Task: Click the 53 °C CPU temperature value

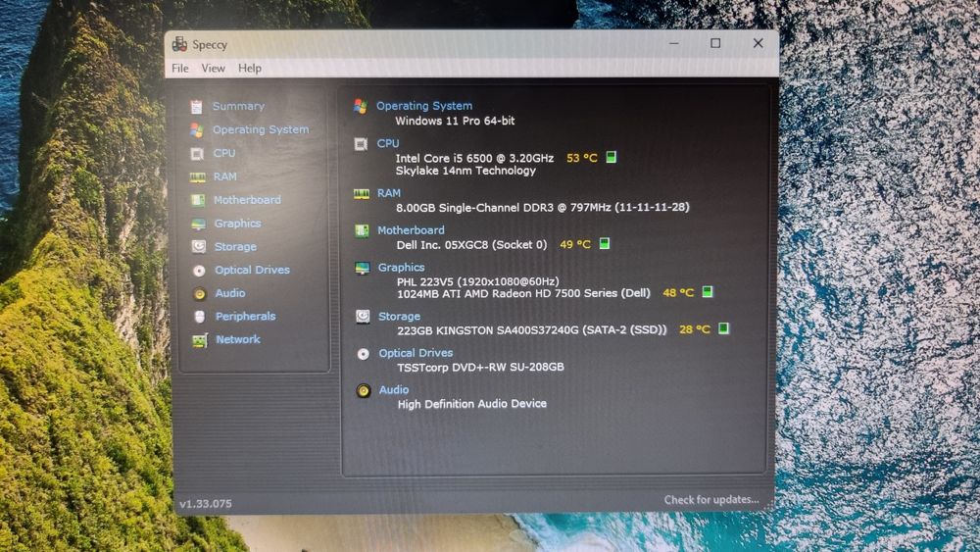Action: coord(582,158)
